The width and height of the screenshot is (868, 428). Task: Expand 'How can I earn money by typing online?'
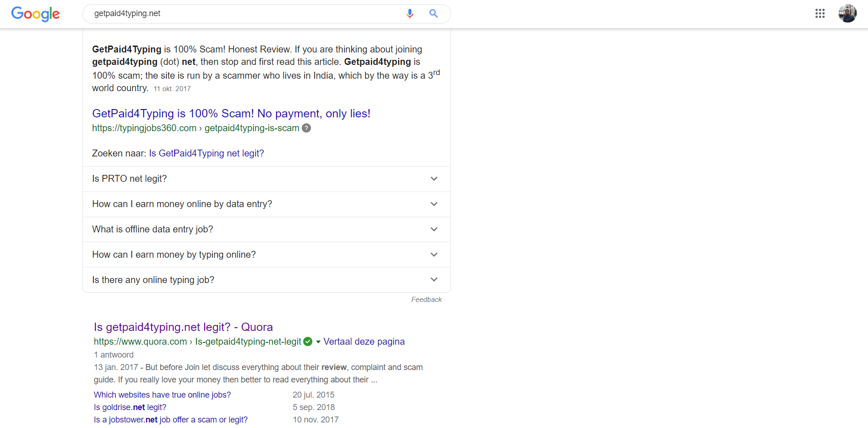267,254
